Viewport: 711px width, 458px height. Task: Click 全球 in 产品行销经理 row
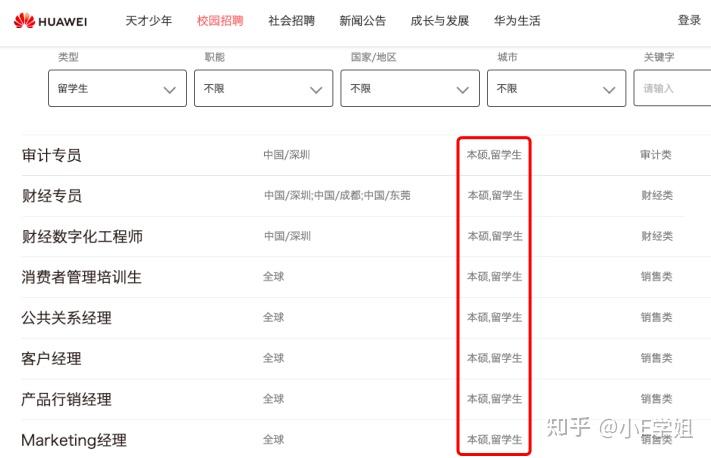pos(273,399)
